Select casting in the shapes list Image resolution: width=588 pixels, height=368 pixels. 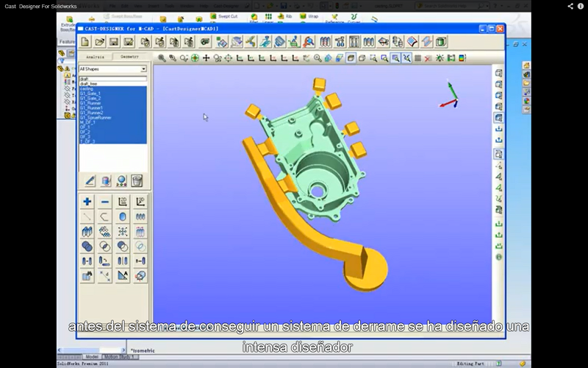pos(112,88)
